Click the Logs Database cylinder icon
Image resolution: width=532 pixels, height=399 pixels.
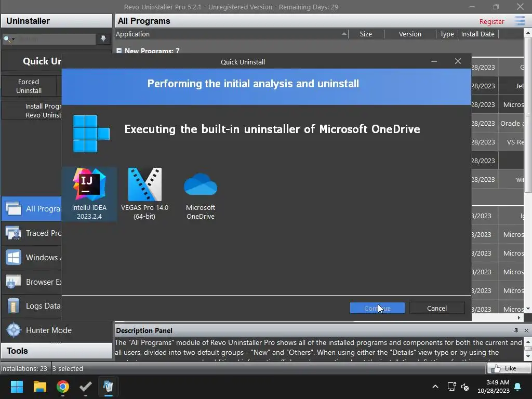pyautogui.click(x=14, y=306)
